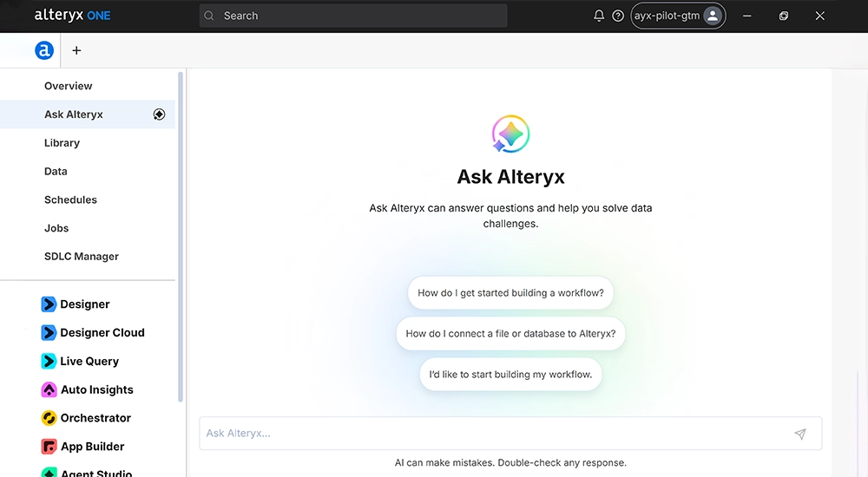Image resolution: width=868 pixels, height=477 pixels.
Task: Open the ayx-pilot-gtm account menu
Action: 678,16
